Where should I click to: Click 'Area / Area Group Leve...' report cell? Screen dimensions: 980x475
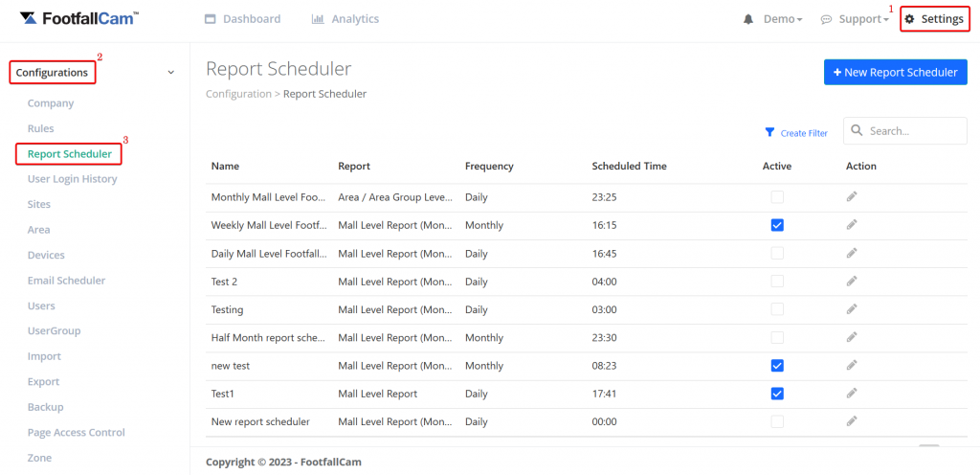[x=395, y=197]
